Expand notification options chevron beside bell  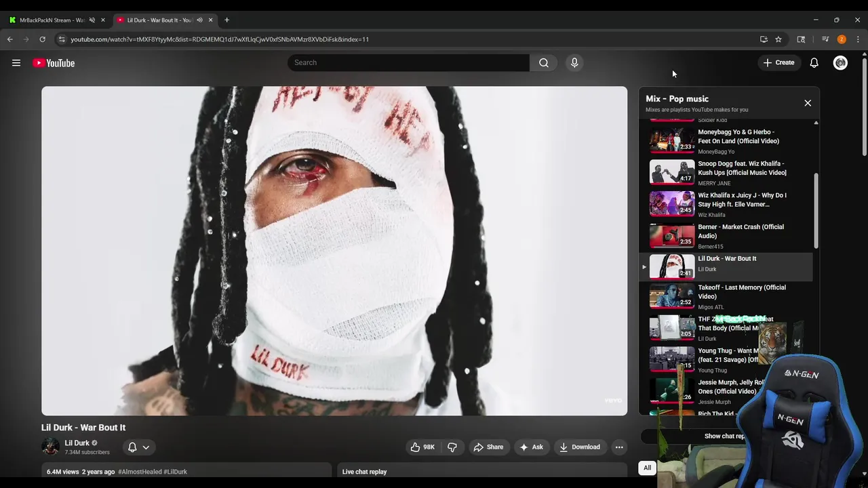tap(146, 447)
